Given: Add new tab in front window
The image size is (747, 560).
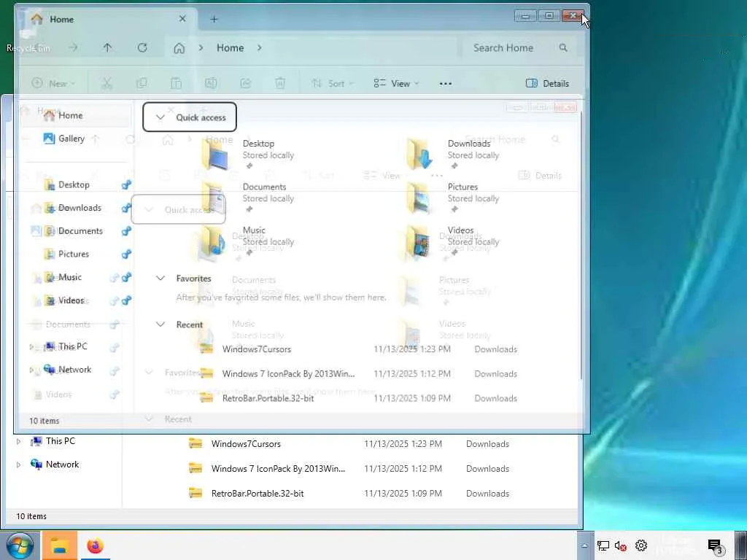Looking at the screenshot, I should pyautogui.click(x=214, y=19).
